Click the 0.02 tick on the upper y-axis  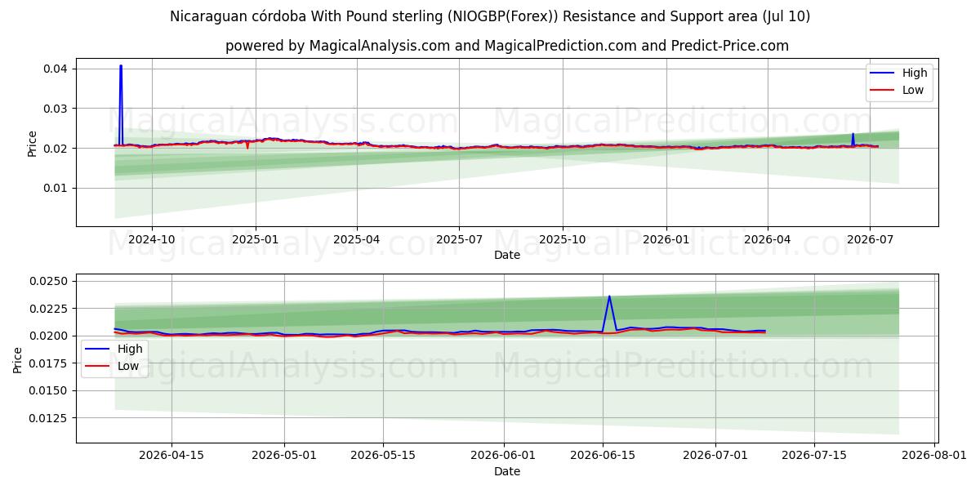56,149
